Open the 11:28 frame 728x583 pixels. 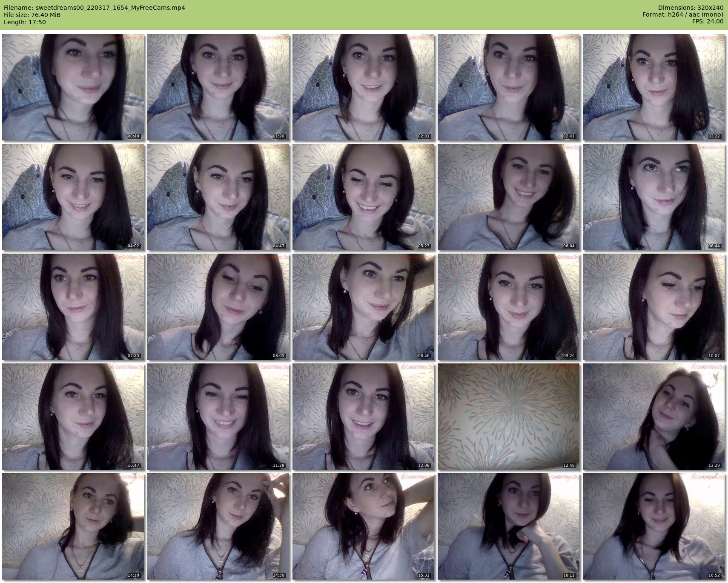click(218, 417)
